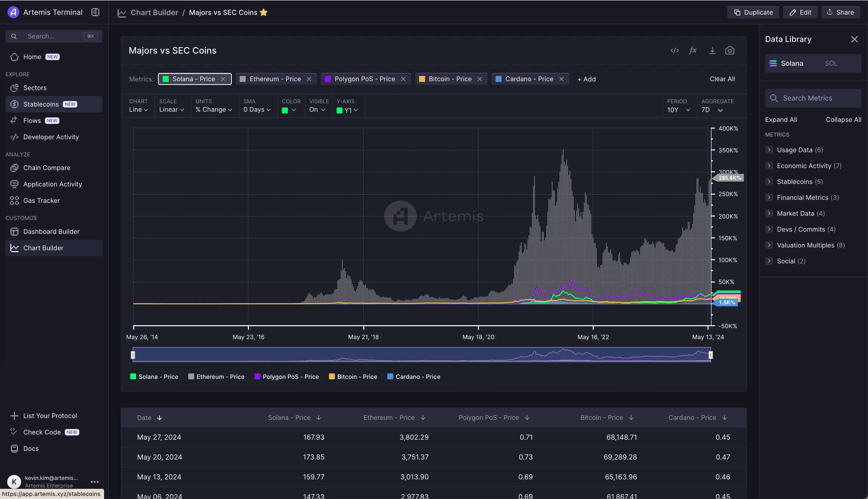Screen dimensions: 868x499
Task: Sort by Cardano - Price column arrow
Action: 724,417
